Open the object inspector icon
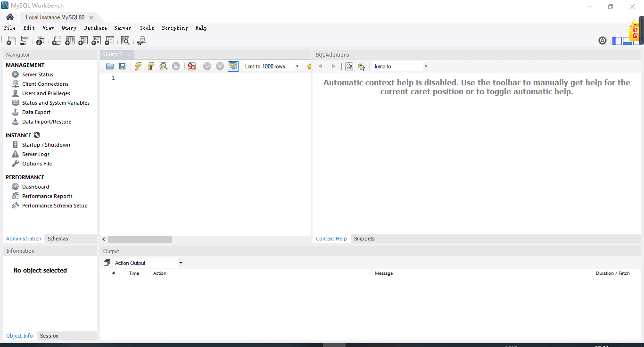 41,41
